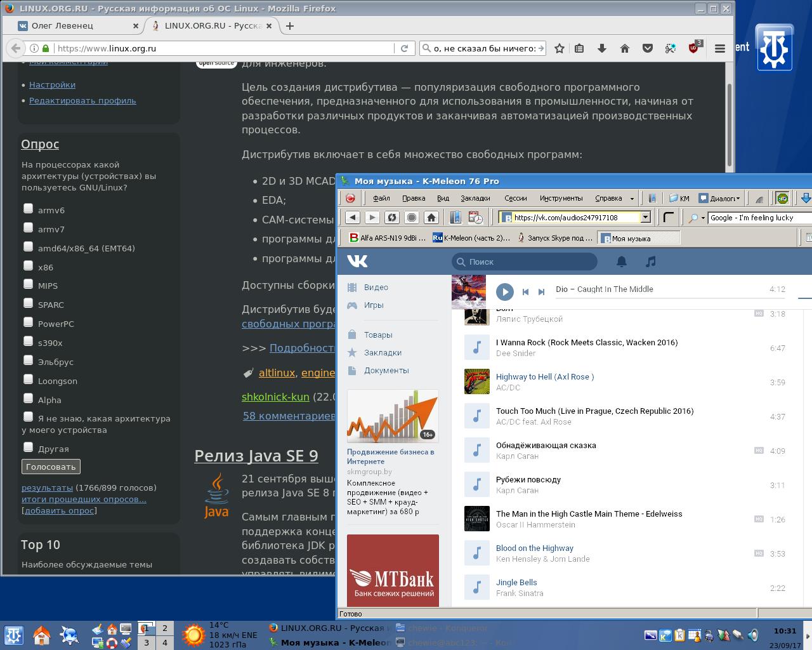Click K-Meleon forward navigation button
This screenshot has width=812, height=650.
point(372,217)
